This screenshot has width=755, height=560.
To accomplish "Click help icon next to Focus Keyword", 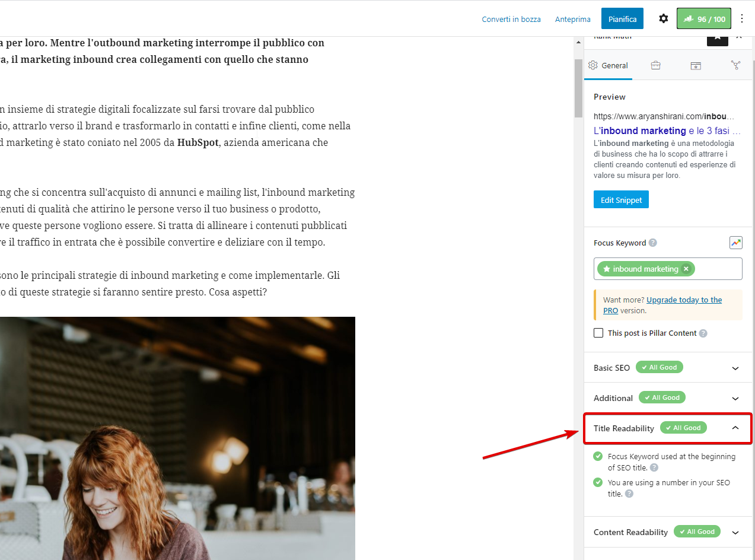I will pos(653,243).
